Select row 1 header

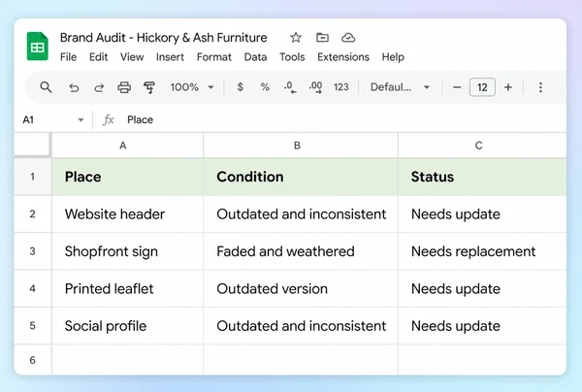(33, 177)
